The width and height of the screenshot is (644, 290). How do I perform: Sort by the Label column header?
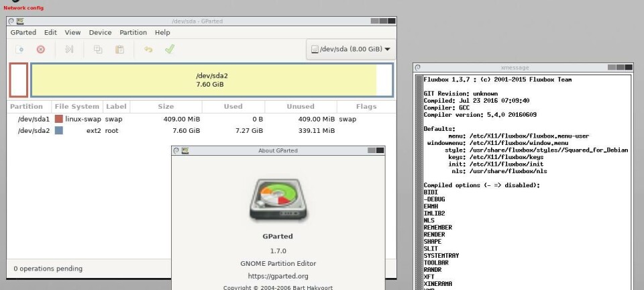click(x=116, y=106)
